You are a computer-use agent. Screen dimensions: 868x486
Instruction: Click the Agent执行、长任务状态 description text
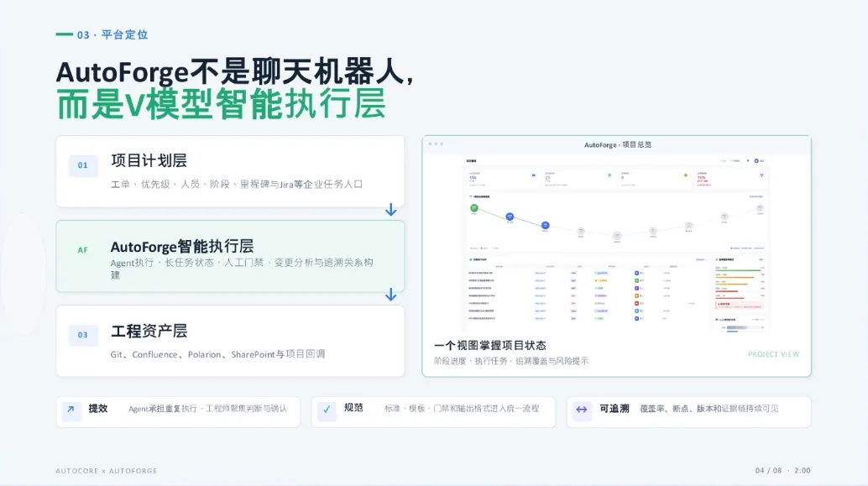pos(242,269)
